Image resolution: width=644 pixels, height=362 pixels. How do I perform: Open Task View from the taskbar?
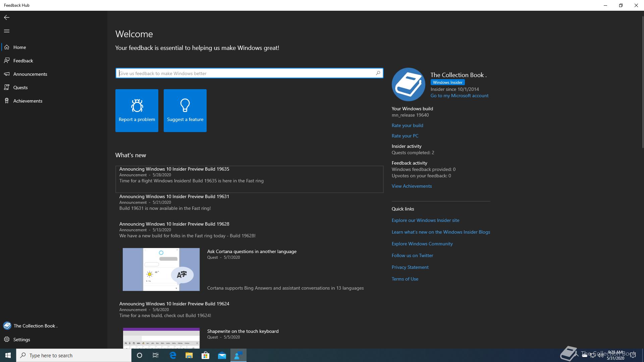tap(156, 355)
